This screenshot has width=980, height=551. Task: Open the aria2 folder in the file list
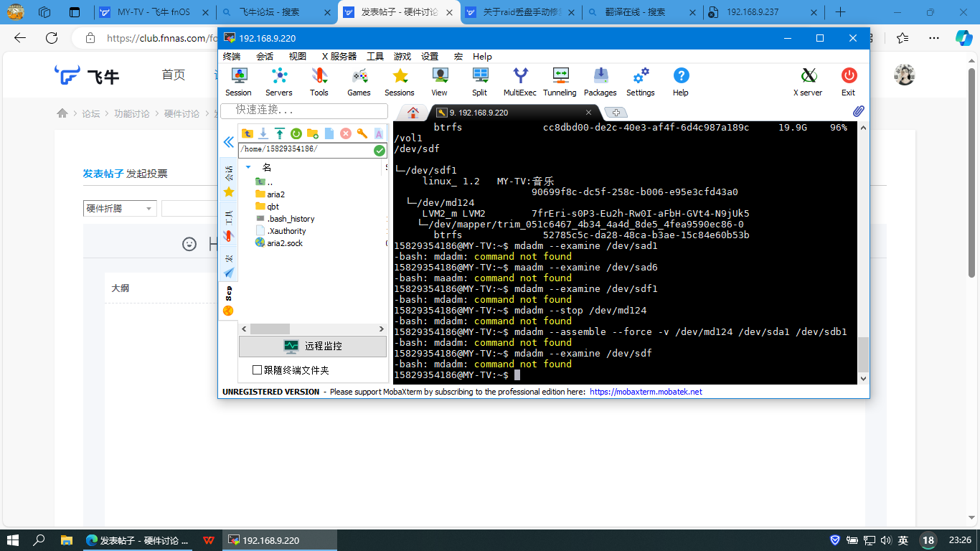[275, 194]
